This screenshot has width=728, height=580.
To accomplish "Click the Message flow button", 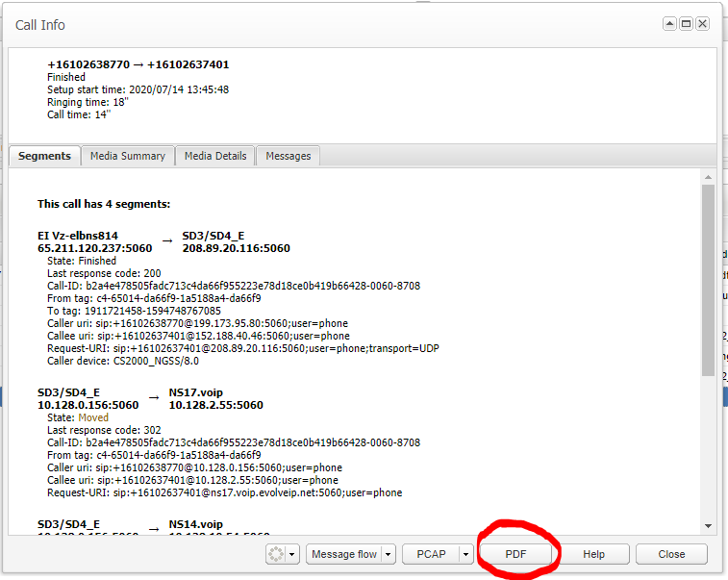I will (344, 554).
